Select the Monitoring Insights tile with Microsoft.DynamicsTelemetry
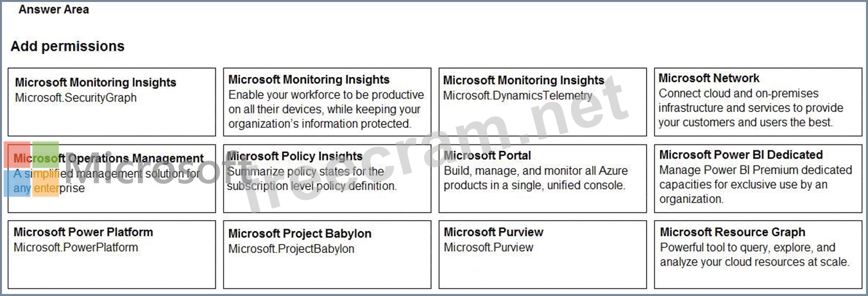 click(542, 101)
